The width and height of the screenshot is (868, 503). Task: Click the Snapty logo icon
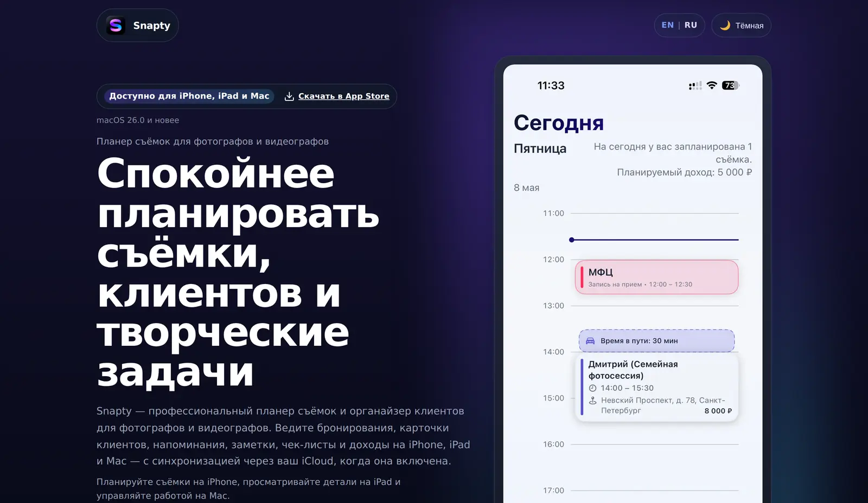(x=116, y=25)
